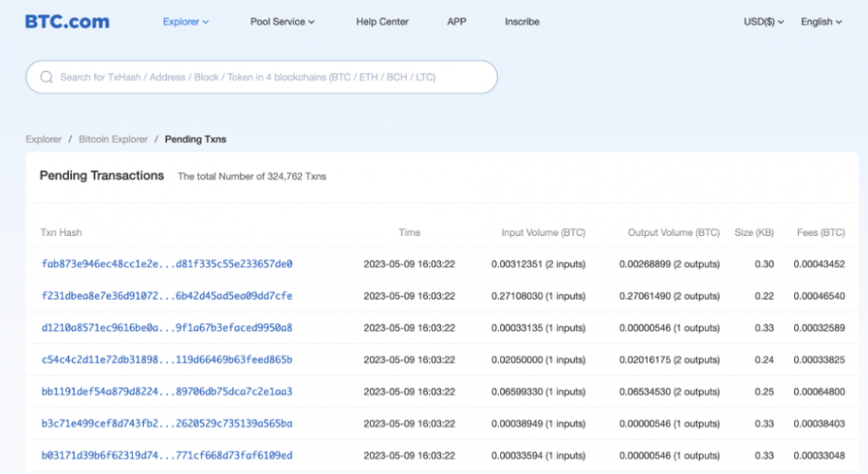Click the Explorer breadcrumb link
Screen dimensions: 868x474
44,139
